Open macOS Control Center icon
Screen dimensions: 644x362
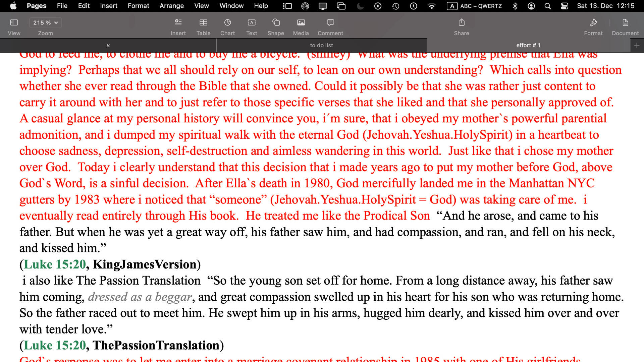click(565, 6)
